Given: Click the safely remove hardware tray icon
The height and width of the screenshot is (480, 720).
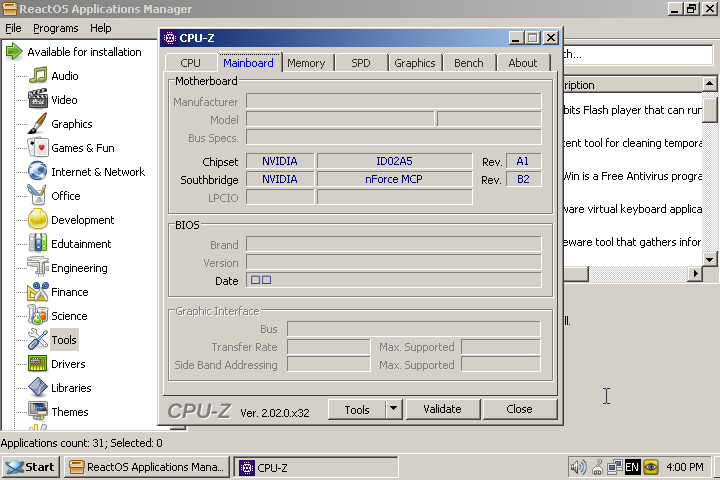Looking at the screenshot, I should point(597,467).
